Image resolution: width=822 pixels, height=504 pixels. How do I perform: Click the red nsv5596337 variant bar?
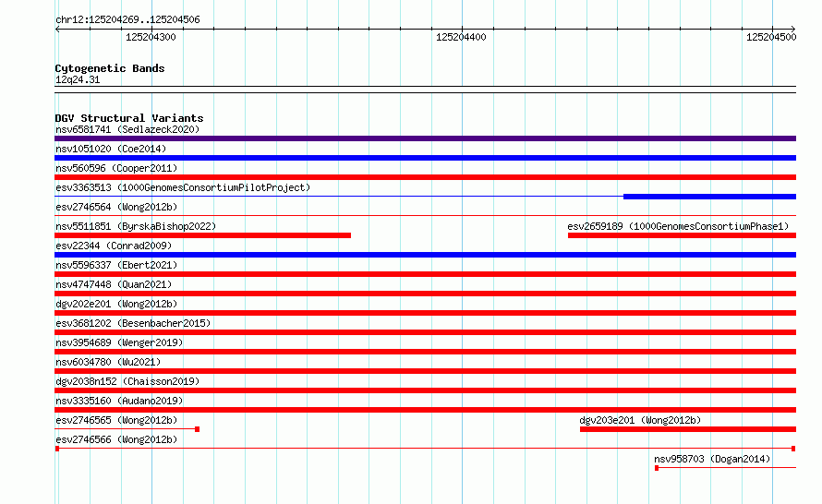[x=425, y=274]
